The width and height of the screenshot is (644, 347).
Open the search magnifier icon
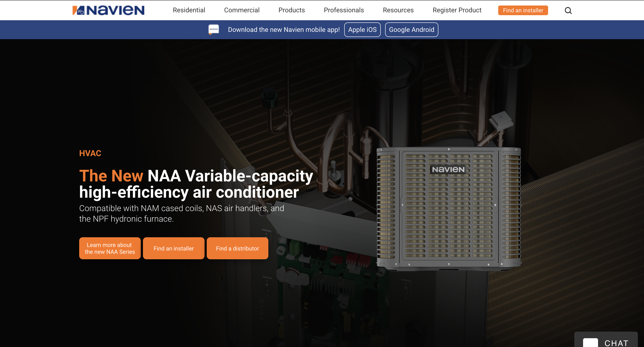pos(568,11)
